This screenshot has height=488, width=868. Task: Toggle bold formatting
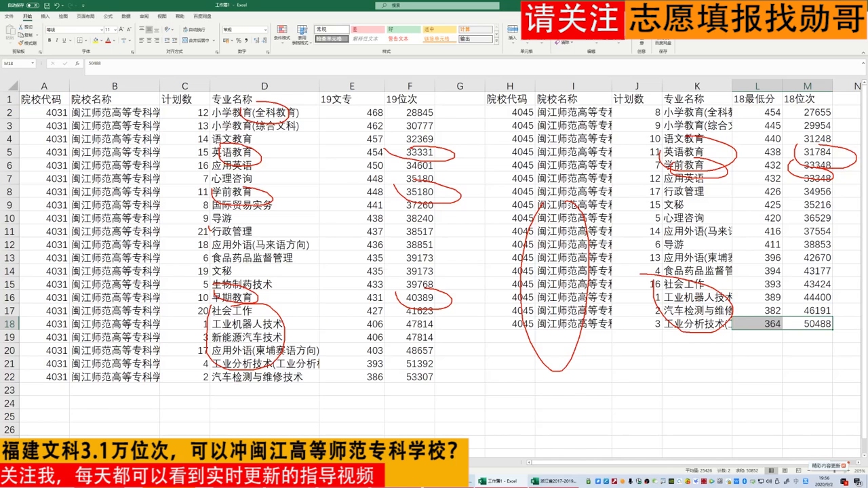[50, 40]
